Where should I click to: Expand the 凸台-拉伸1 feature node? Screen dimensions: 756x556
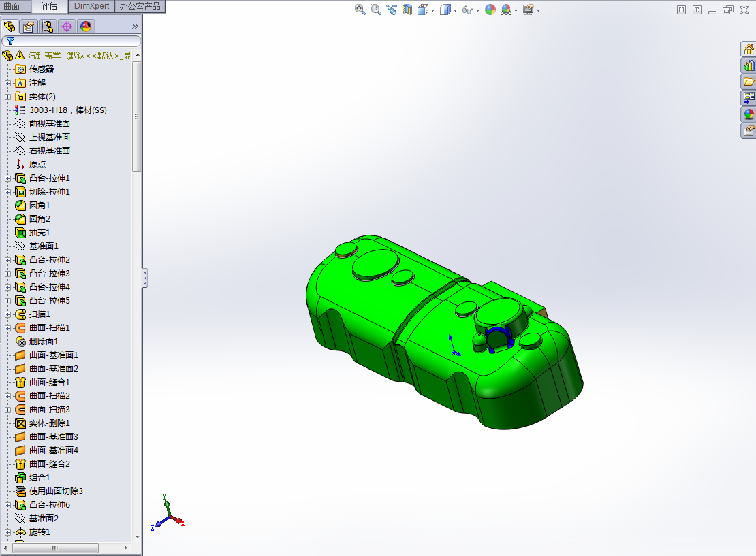coord(7,179)
